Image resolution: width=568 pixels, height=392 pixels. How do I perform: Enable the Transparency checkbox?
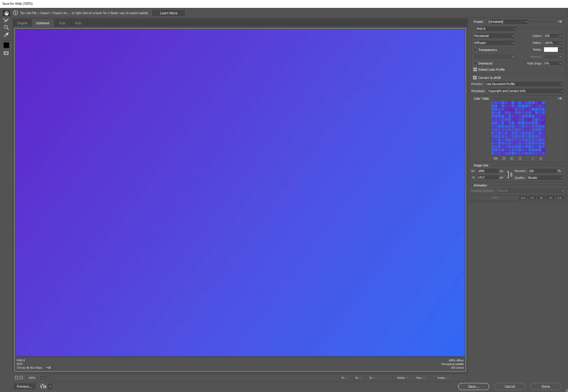pyautogui.click(x=475, y=50)
